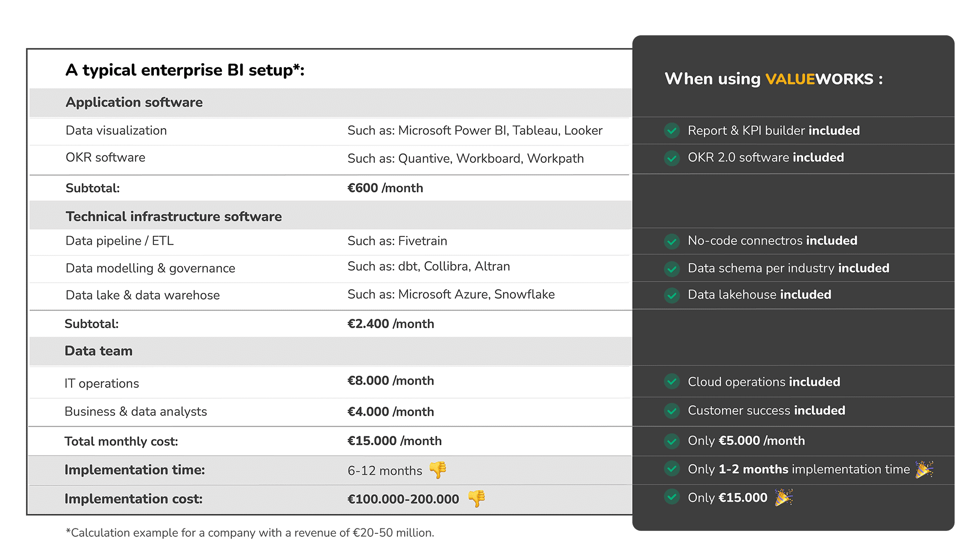Click the Cloud operations included checkmark
Image resolution: width=980 pixels, height=551 pixels.
coord(672,382)
